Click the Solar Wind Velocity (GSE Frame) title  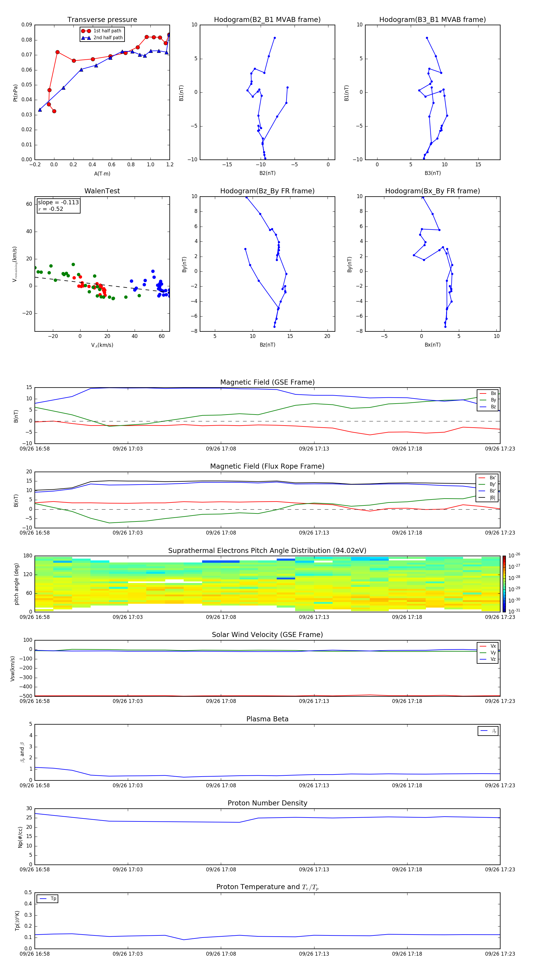pyautogui.click(x=267, y=635)
